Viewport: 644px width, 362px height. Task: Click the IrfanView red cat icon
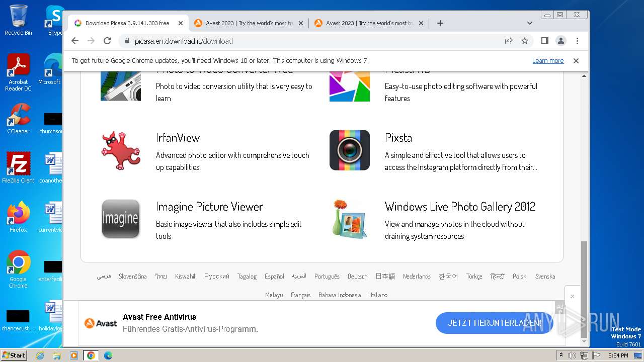click(121, 150)
